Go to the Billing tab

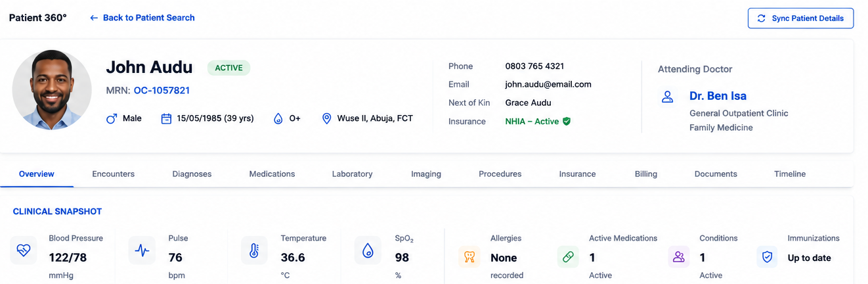[646, 174]
